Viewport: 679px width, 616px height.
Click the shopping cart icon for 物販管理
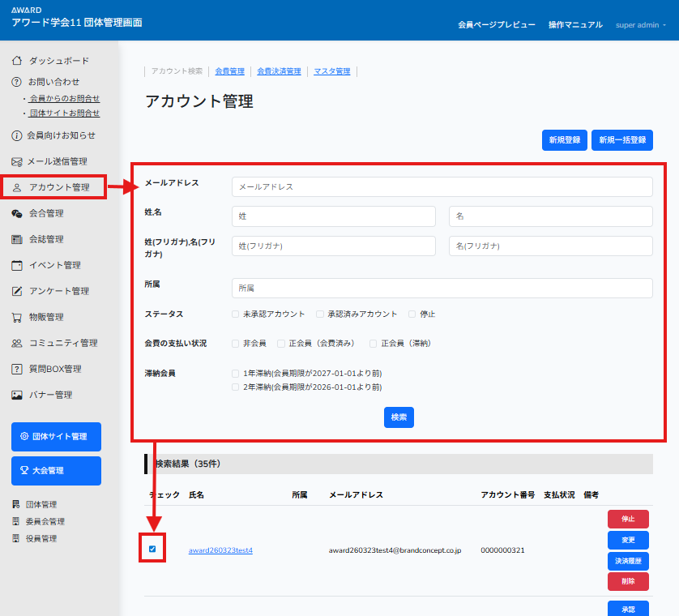click(x=17, y=317)
